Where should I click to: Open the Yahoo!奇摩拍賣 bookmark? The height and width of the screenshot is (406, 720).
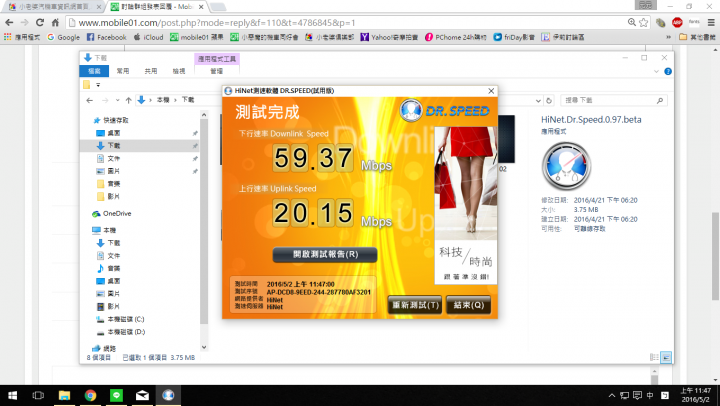coord(389,37)
